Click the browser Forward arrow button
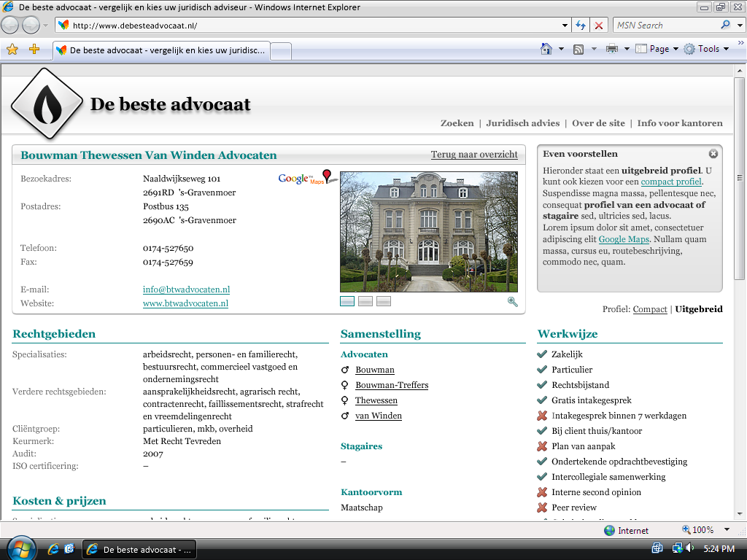747x560 pixels. coord(31,26)
